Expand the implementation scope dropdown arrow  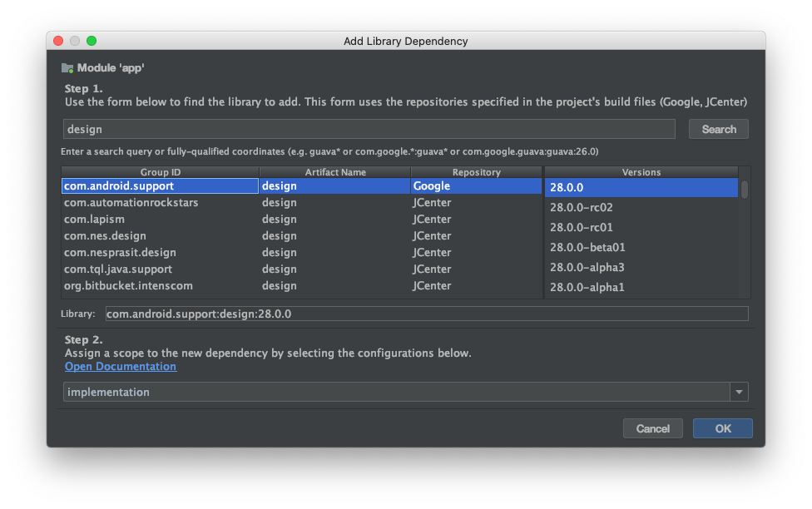coord(739,392)
